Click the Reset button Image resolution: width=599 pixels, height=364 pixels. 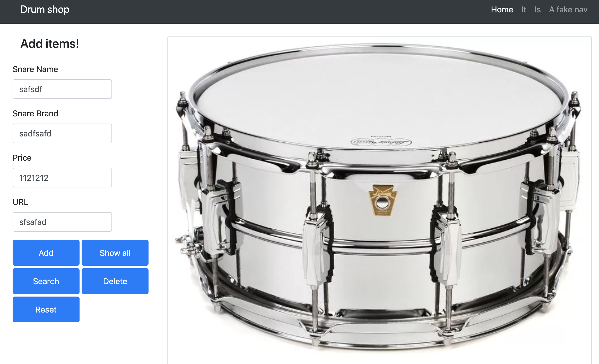click(46, 309)
